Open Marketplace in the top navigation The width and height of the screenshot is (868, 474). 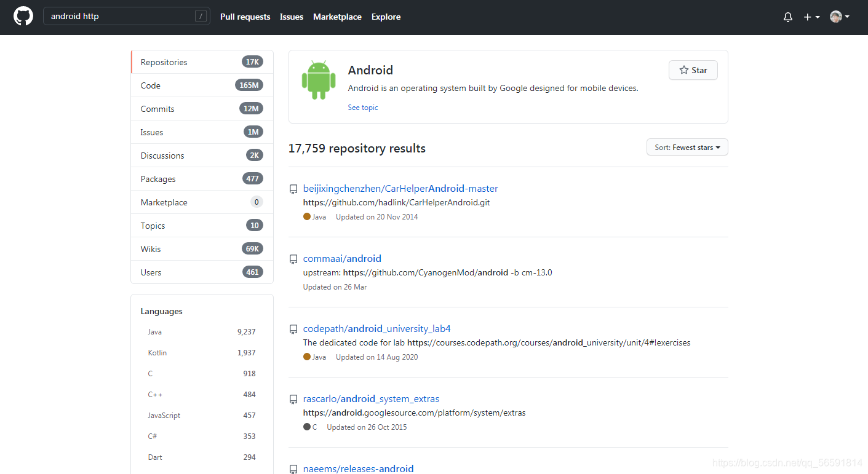337,17
